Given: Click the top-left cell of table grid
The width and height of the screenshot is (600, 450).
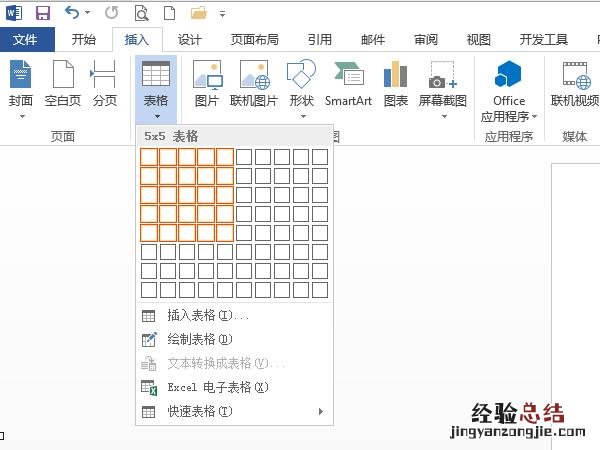Looking at the screenshot, I should point(149,157).
